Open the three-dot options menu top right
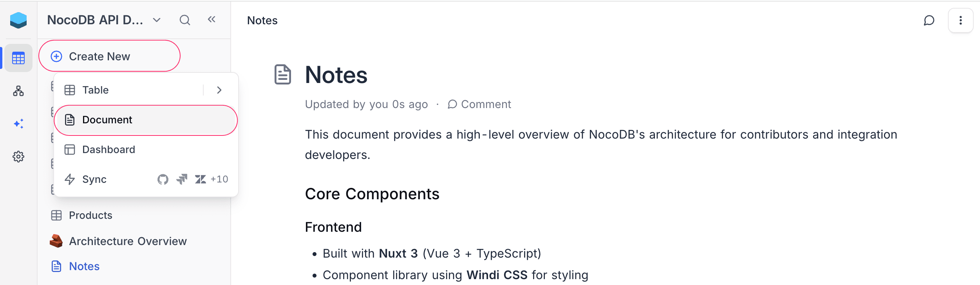Screen dimensions: 980x285 click(x=960, y=21)
